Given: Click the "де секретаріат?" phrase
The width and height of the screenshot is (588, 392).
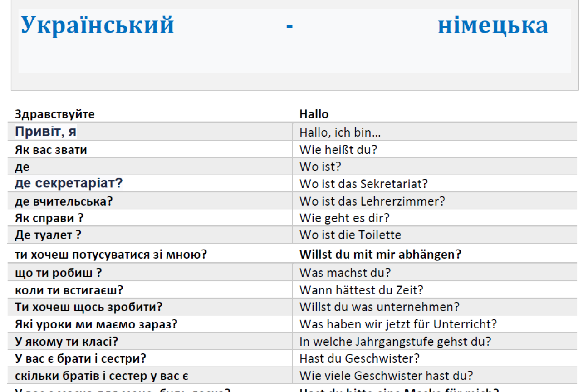Looking at the screenshot, I should point(69,184).
